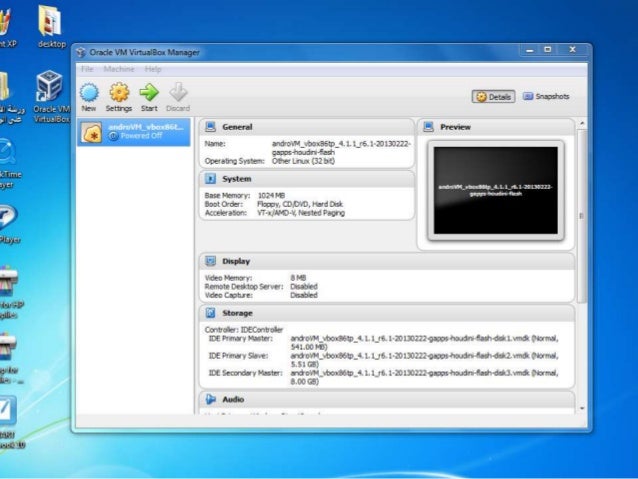Open the Machine menu

[119, 69]
